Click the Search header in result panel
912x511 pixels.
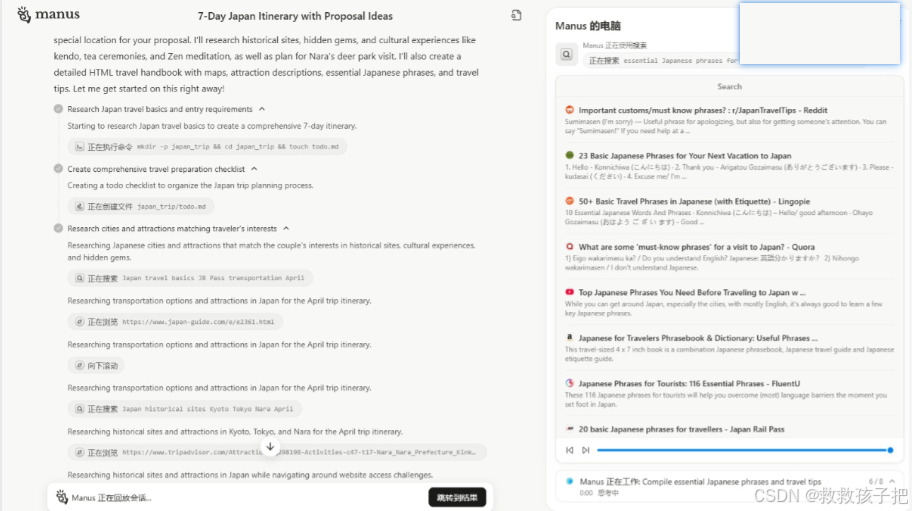click(729, 87)
